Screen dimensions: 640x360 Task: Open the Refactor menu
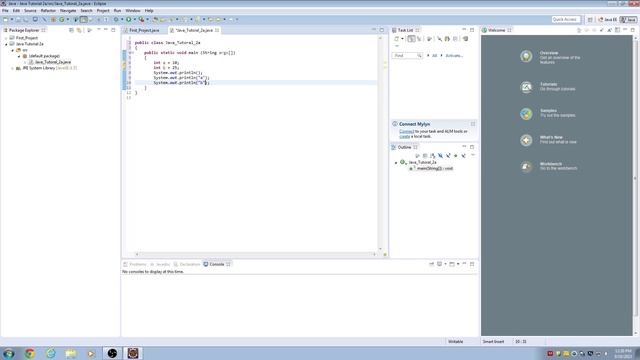tap(48, 11)
